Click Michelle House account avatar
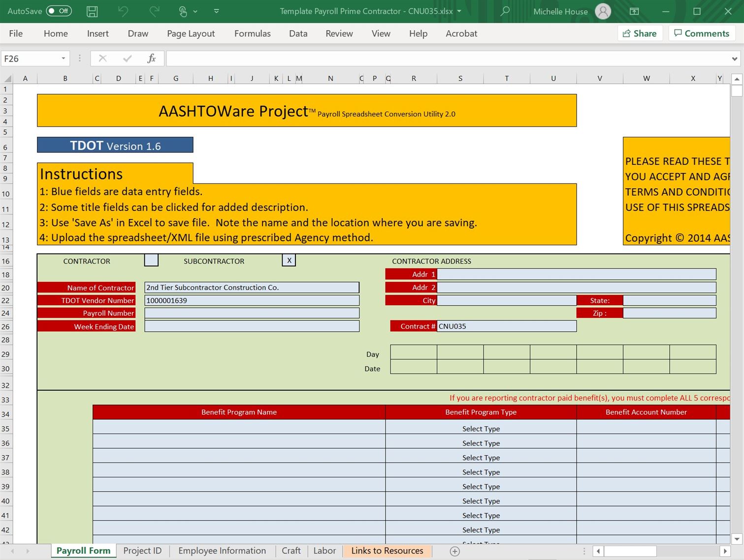744x560 pixels. click(603, 11)
